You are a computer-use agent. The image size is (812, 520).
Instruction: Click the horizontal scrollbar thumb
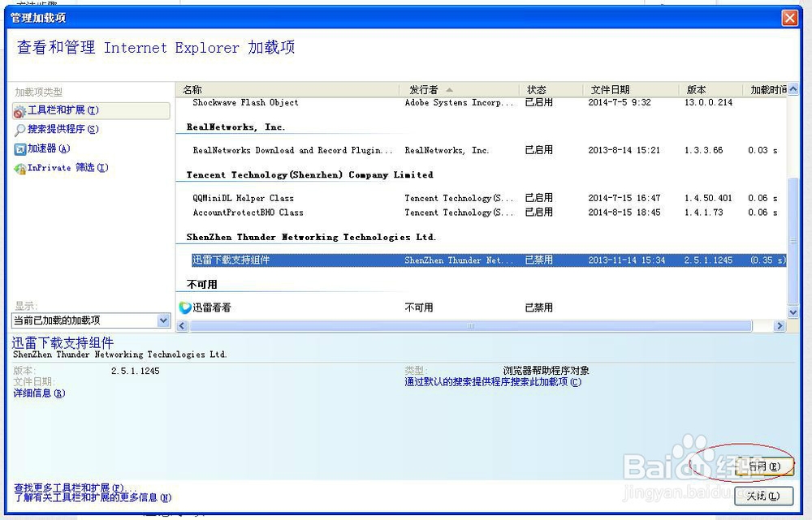(470, 326)
